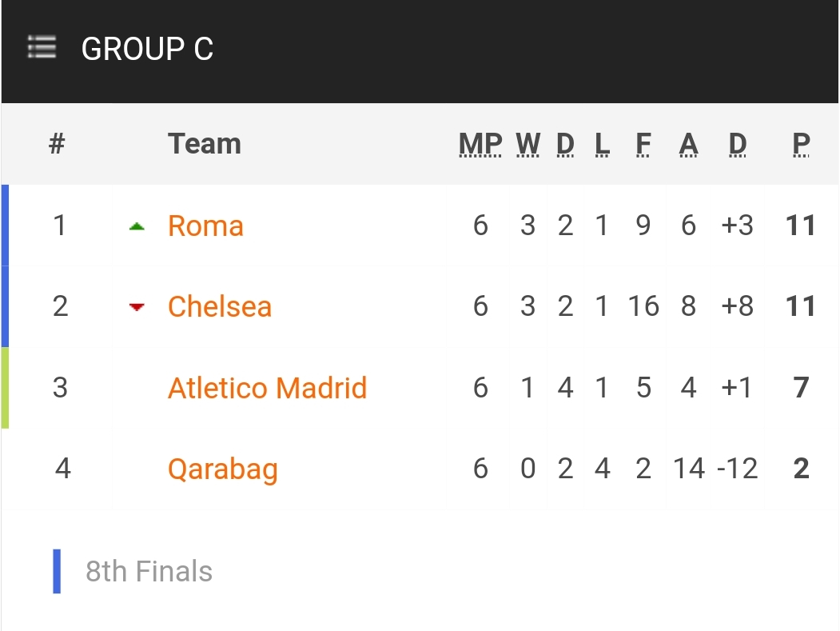The height and width of the screenshot is (631, 840).
Task: Click the L losses column header
Action: [x=602, y=144]
